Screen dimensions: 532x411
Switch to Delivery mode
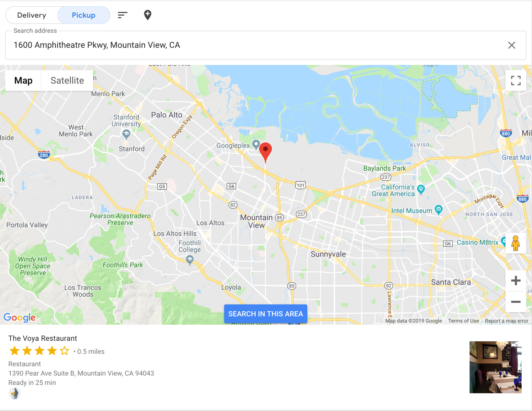(32, 15)
